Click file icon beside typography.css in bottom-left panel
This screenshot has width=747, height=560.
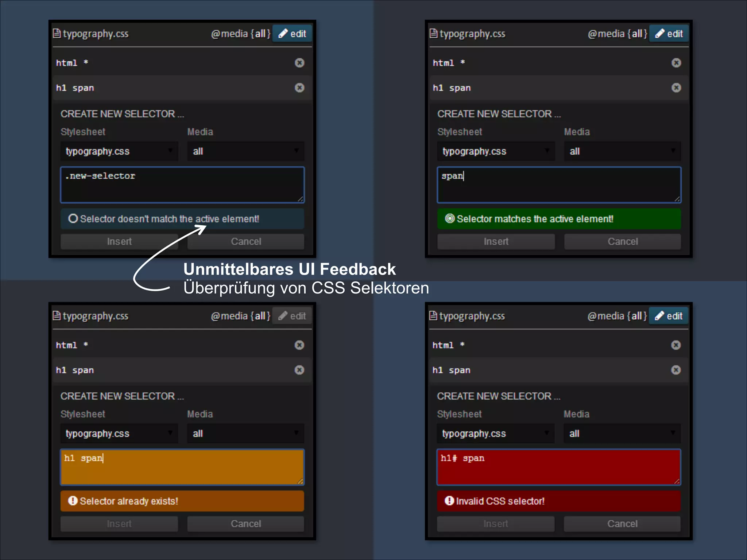click(57, 316)
